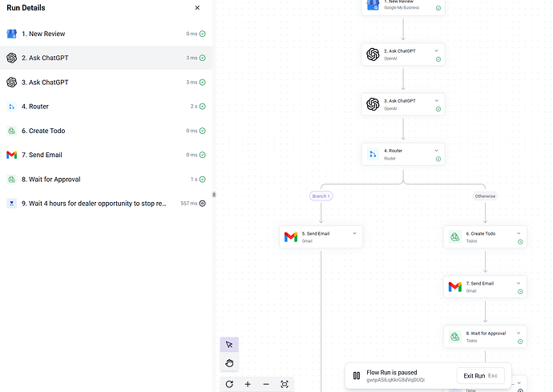Click the OpenAI logo on the 2. Ask ChatGPT node
Viewport: 553px width, 392px height.
coord(373,55)
